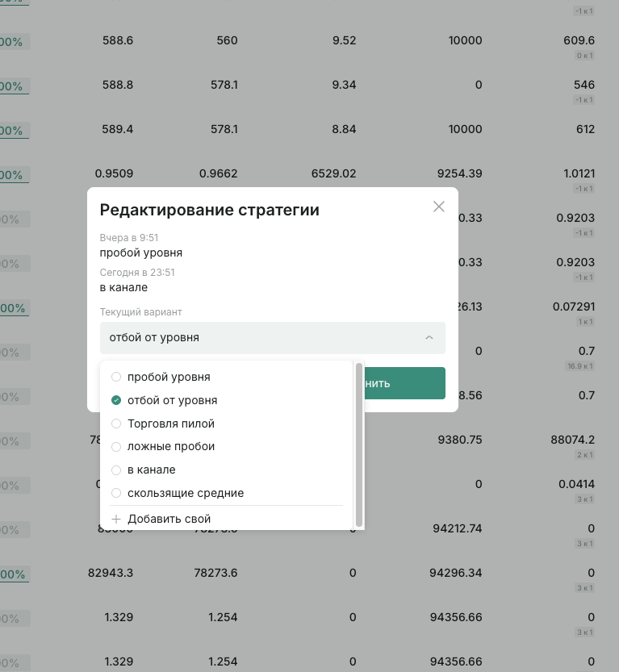This screenshot has height=672, width=619.
Task: Pick the "ложные пробои" option in list
Action: click(x=116, y=446)
